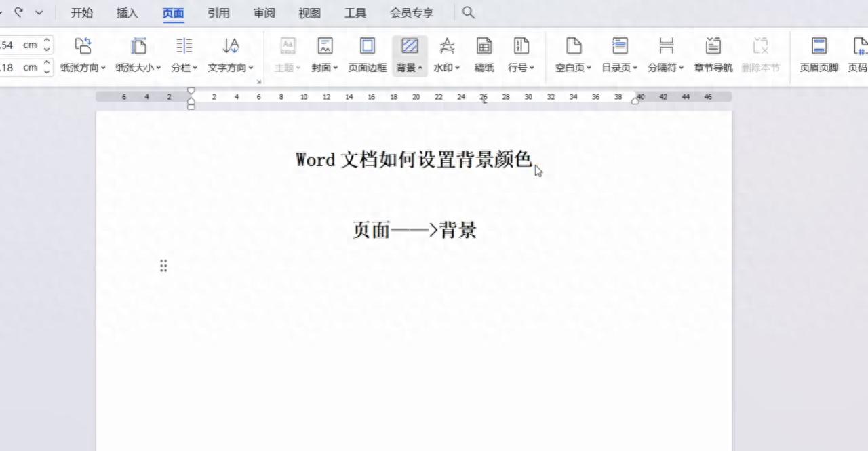Click the 页码 page number icon
868x451 pixels.
click(859, 45)
